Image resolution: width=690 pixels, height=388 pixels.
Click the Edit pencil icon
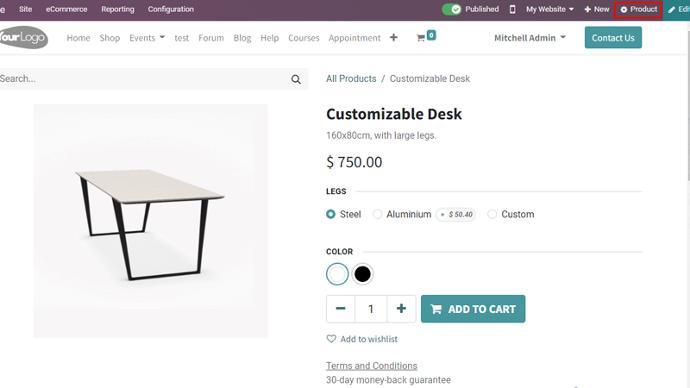coord(672,9)
